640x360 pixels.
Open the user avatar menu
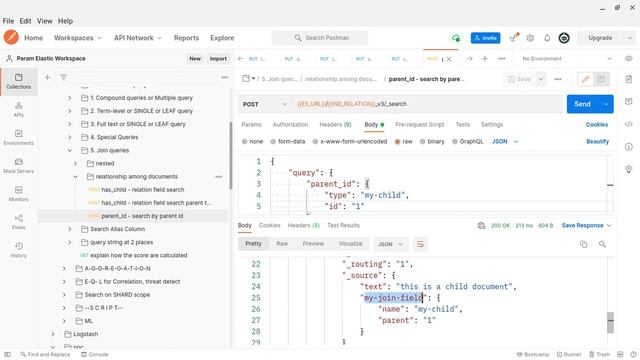pyautogui.click(x=564, y=38)
